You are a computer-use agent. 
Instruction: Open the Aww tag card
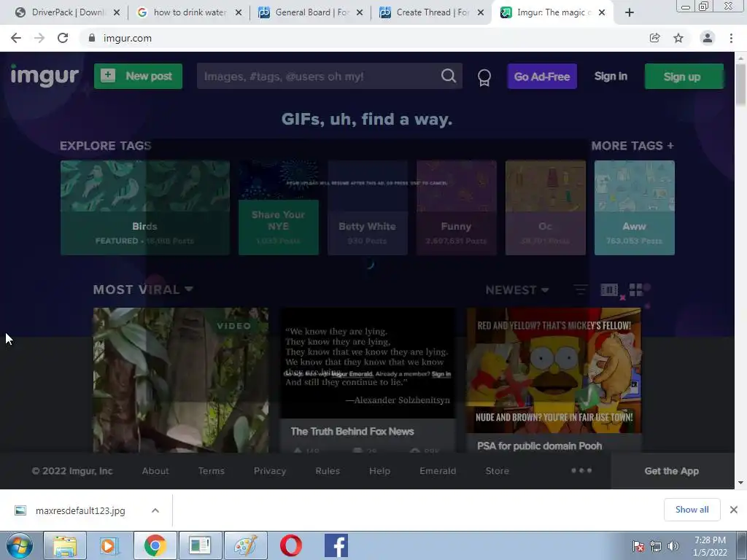pos(635,208)
